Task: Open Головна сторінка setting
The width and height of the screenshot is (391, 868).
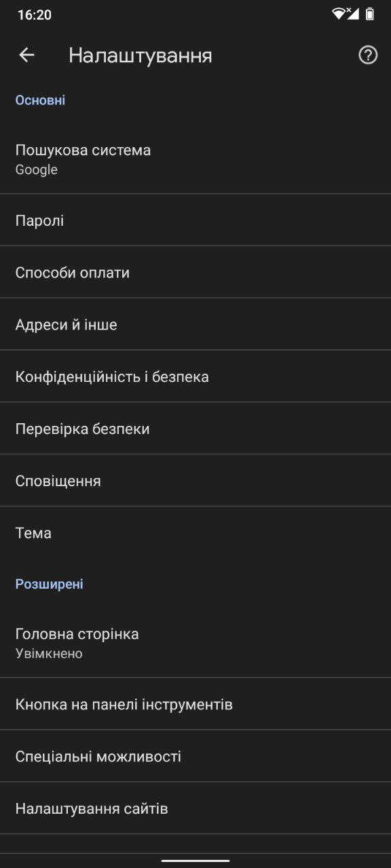Action: pos(195,644)
